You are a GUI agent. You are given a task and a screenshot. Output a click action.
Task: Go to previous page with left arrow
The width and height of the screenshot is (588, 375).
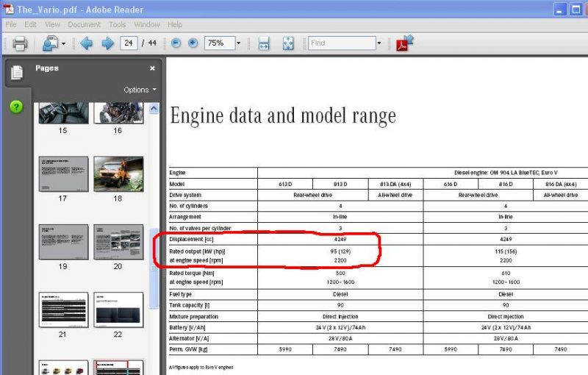(87, 43)
